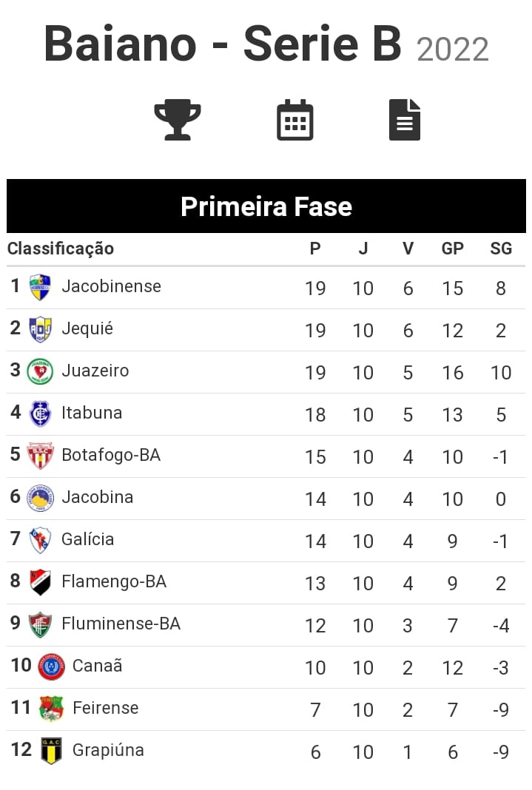Click the Grapiúna team crest
Image resolution: width=532 pixels, height=790 pixels.
coord(51,751)
